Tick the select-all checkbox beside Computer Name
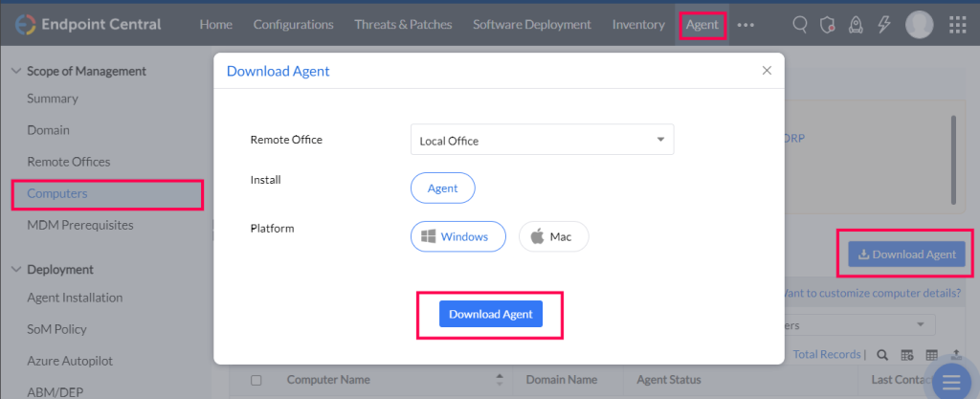The image size is (980, 399). pos(256,380)
